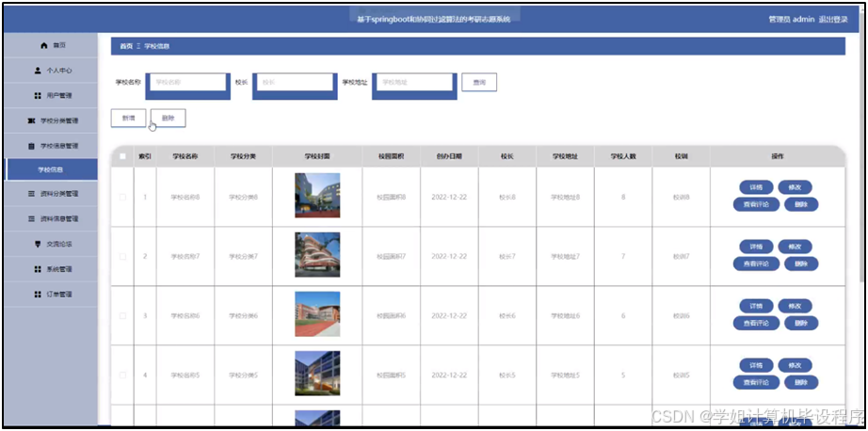Check the checkbox for row 学校名称6
The width and height of the screenshot is (868, 431).
coord(122,316)
